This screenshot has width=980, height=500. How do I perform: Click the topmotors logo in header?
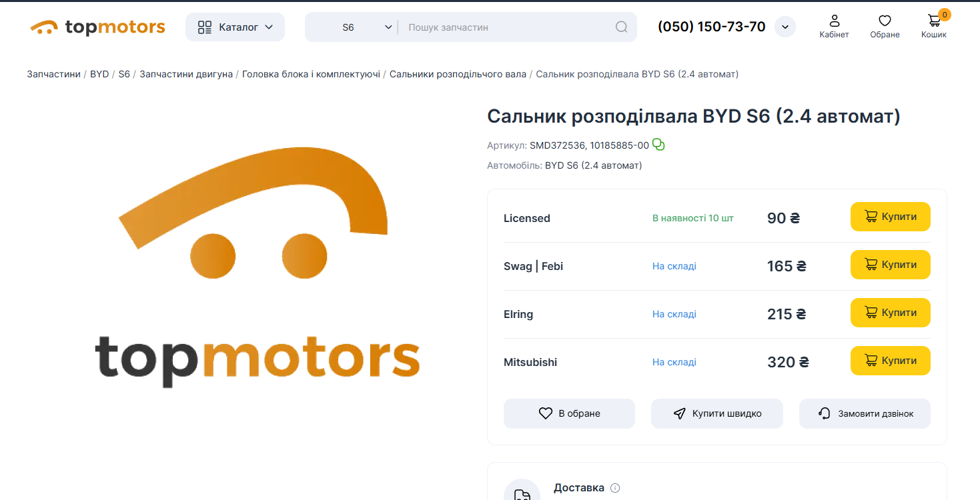(x=97, y=27)
